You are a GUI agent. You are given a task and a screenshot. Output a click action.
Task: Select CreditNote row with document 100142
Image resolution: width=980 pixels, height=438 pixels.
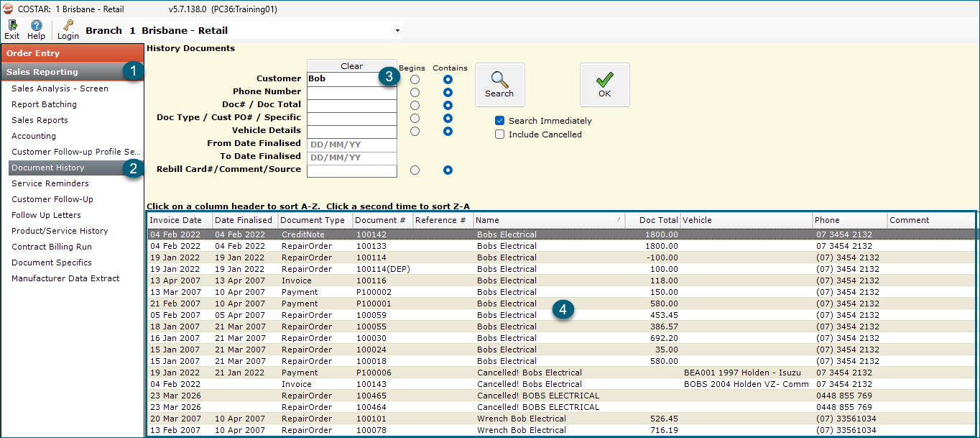[x=562, y=234]
